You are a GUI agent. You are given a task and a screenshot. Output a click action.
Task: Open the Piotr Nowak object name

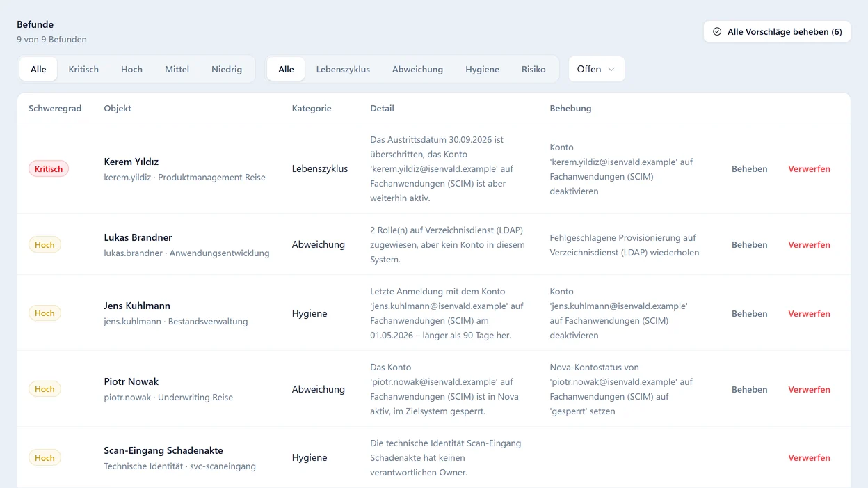pyautogui.click(x=131, y=381)
